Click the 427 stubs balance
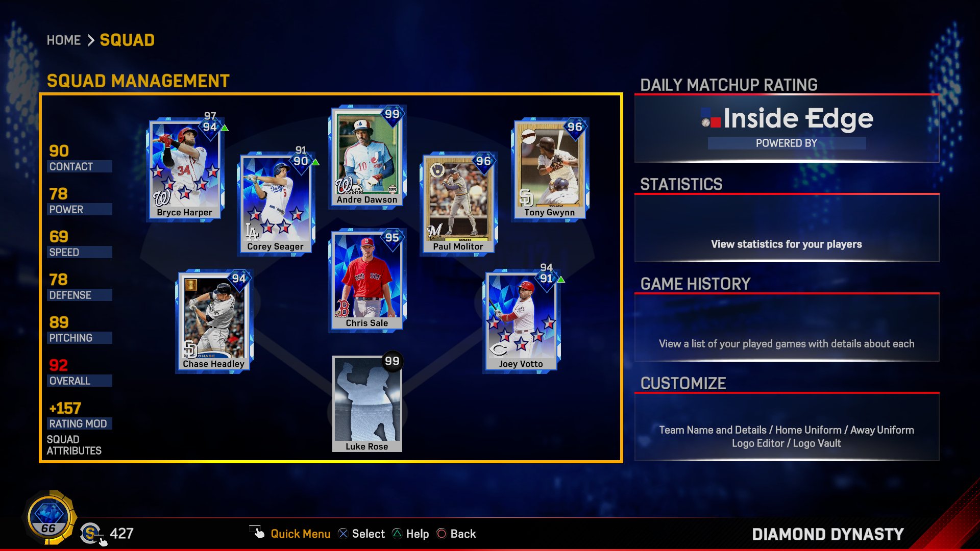This screenshot has height=551, width=980. pos(121,534)
